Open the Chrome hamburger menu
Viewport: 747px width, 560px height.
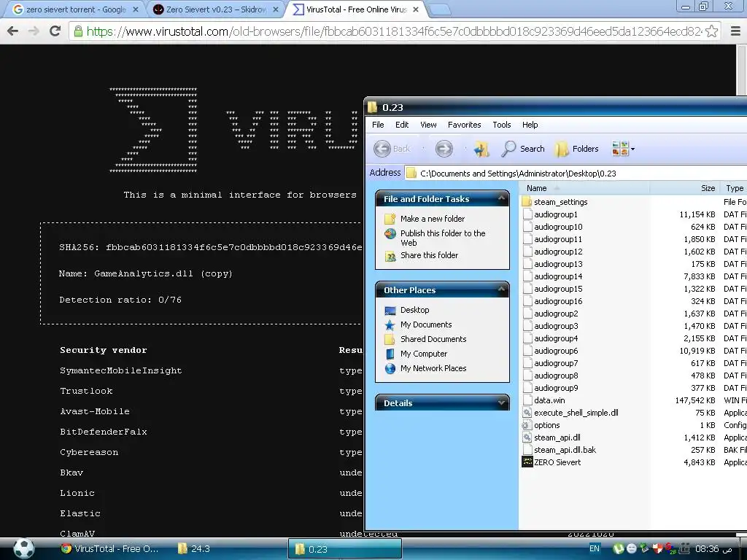pos(735,31)
